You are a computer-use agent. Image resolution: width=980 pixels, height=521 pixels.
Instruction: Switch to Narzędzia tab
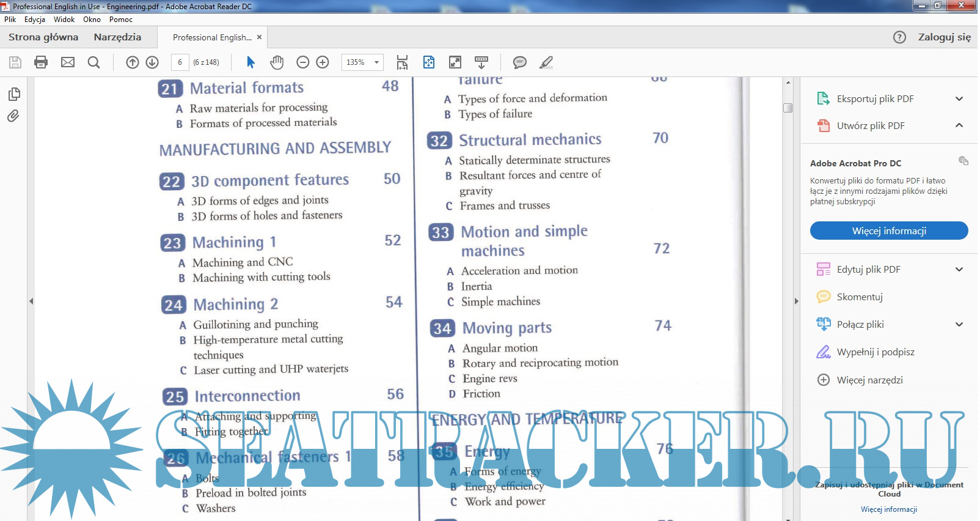[x=117, y=37]
